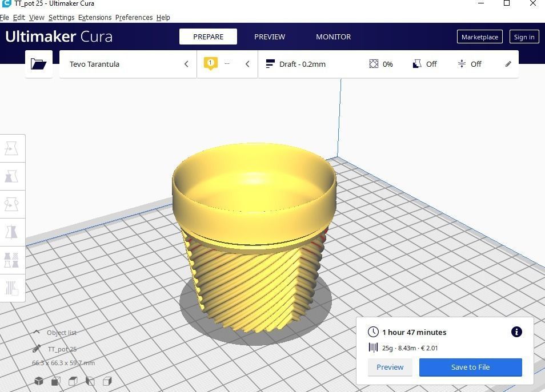Click the Tevo Tarantula printer name
The image size is (545, 392).
pyautogui.click(x=94, y=64)
